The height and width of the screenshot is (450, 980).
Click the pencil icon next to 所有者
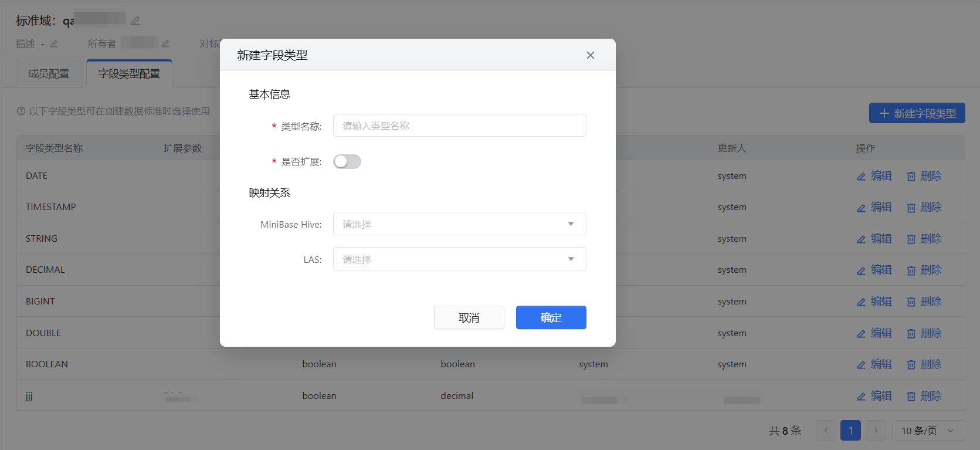pos(165,44)
